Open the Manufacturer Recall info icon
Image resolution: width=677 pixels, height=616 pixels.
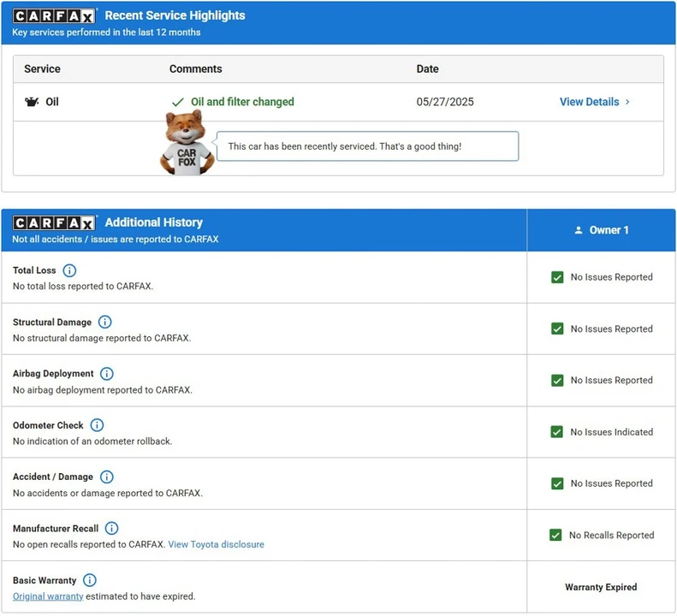pyautogui.click(x=112, y=529)
